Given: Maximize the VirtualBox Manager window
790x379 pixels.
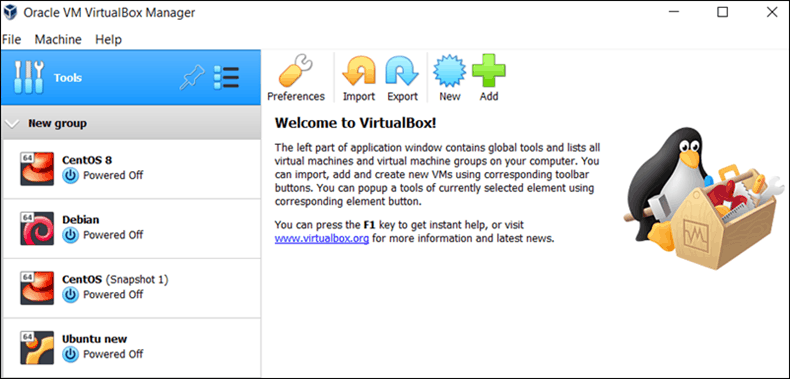Looking at the screenshot, I should coord(722,12).
